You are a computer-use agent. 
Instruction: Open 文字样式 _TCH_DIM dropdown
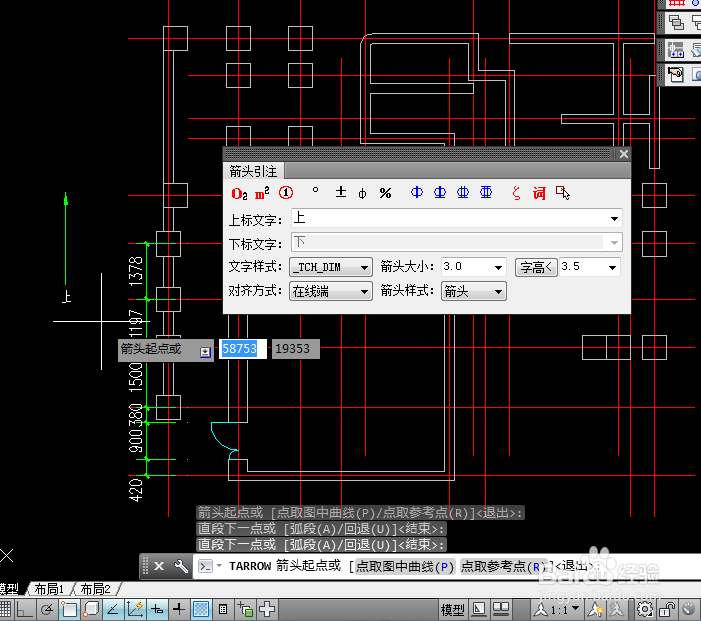pos(331,267)
